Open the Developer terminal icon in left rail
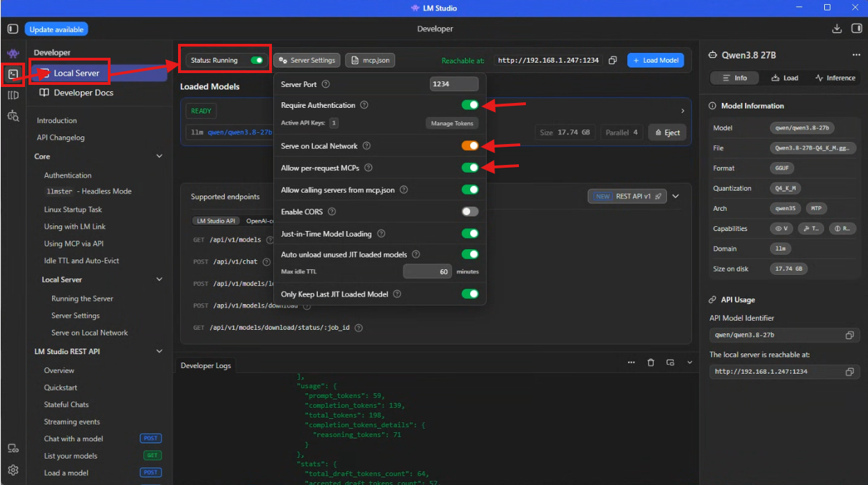The image size is (868, 485). click(x=13, y=74)
